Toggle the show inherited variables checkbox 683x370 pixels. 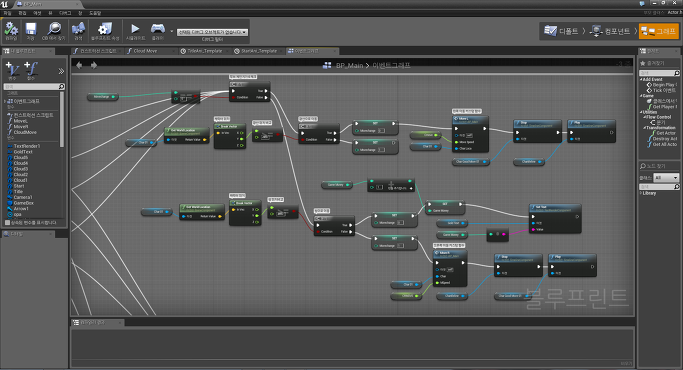tap(7, 223)
